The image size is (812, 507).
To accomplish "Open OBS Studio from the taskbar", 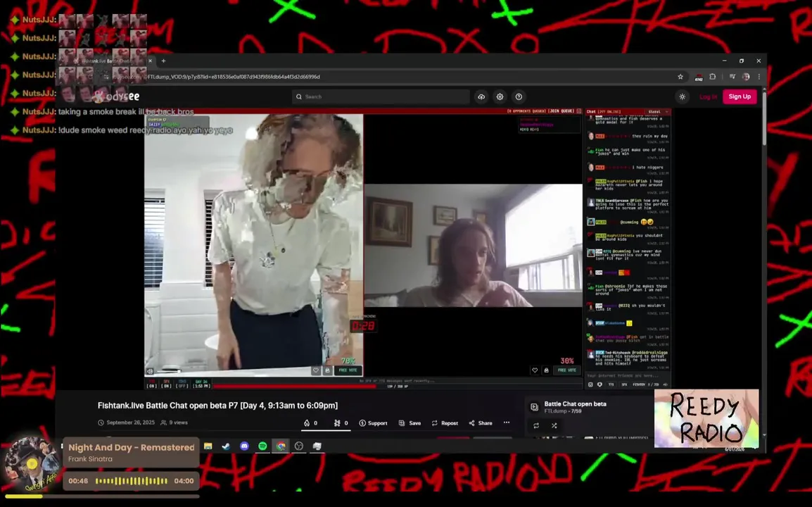I will pyautogui.click(x=299, y=446).
